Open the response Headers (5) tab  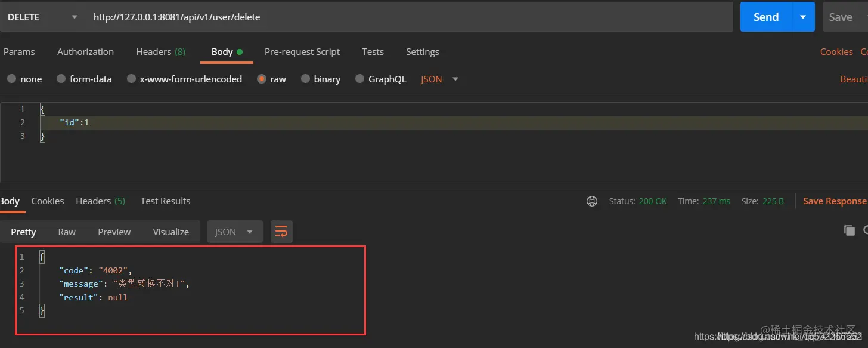[100, 201]
